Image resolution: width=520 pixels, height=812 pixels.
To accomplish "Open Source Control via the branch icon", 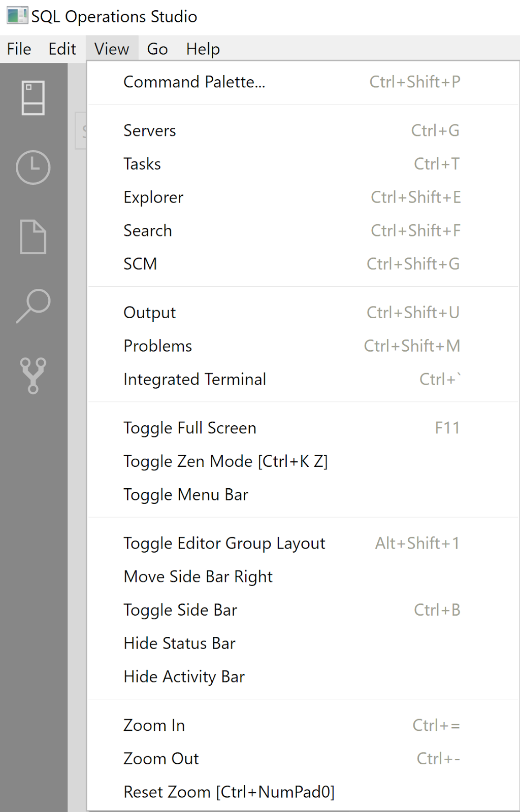I will pyautogui.click(x=32, y=376).
